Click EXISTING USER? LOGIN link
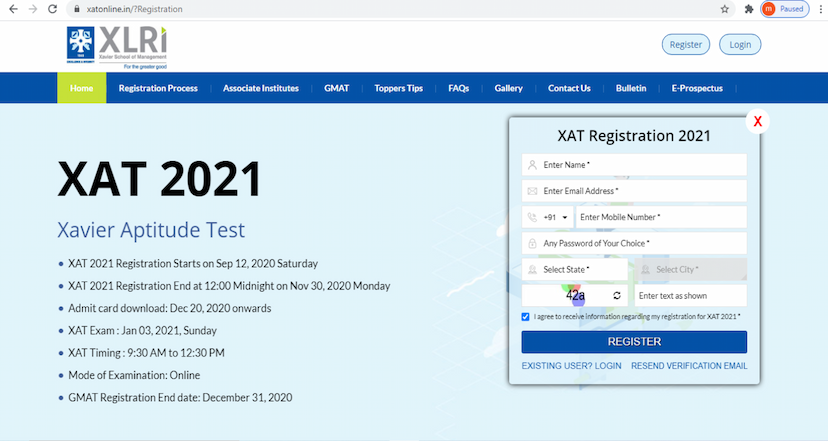The image size is (828, 441). 571,365
